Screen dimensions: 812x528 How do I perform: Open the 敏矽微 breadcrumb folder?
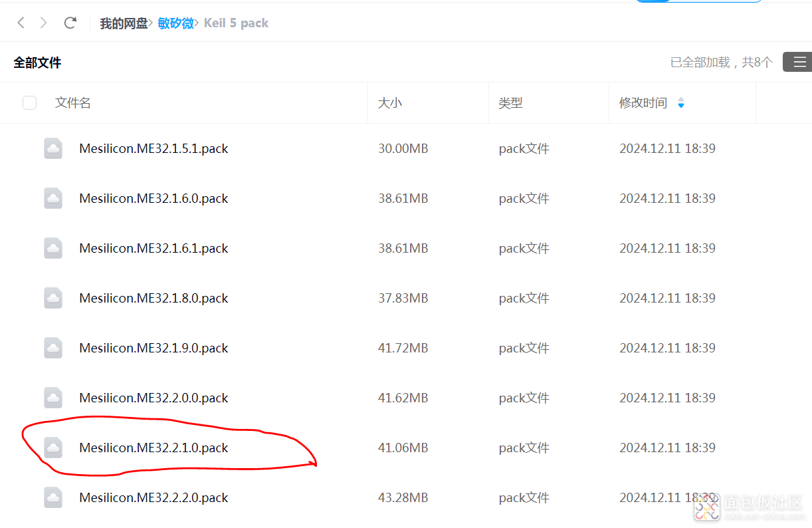(x=175, y=23)
